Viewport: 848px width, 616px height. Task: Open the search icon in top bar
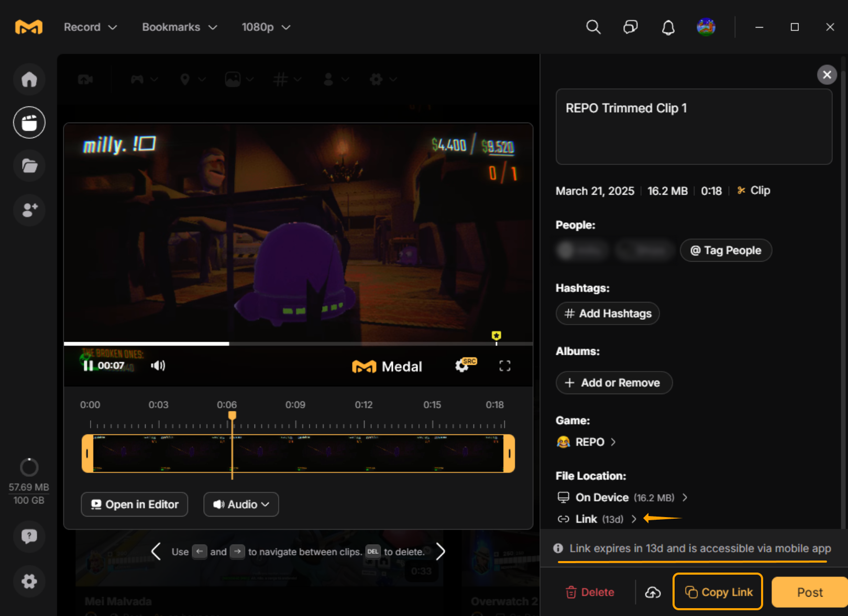coord(593,27)
